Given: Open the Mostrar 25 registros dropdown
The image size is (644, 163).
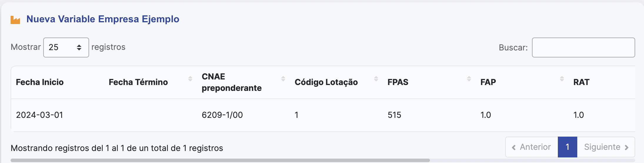Looking at the screenshot, I should pos(66,47).
